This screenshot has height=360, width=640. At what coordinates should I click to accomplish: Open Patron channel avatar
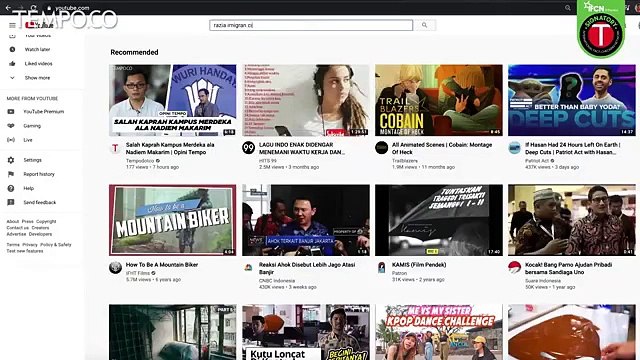pos(381,268)
